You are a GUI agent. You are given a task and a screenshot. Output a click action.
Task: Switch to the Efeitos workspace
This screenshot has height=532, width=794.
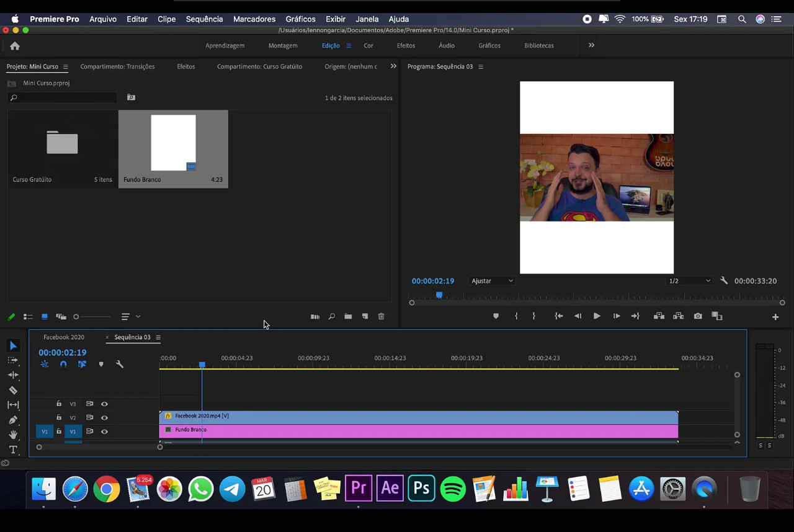(x=406, y=46)
